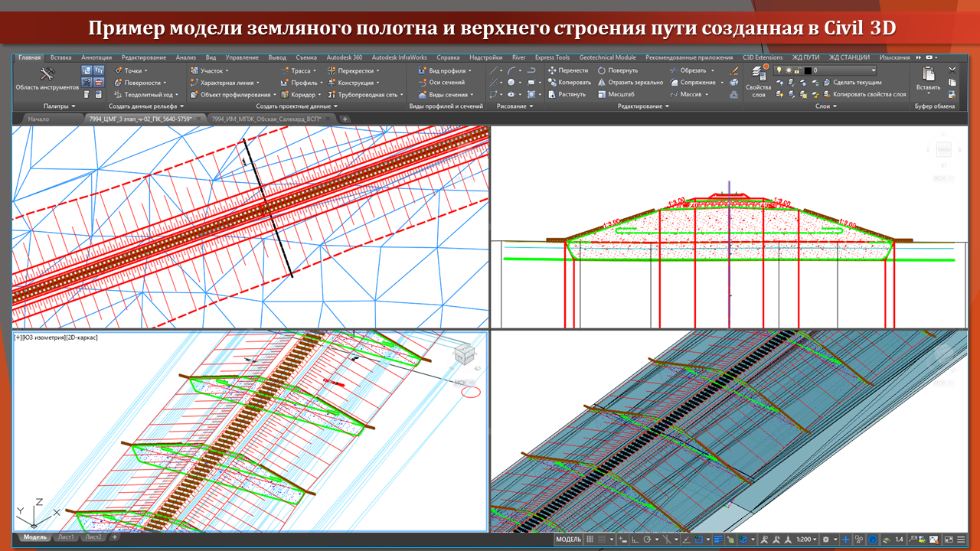Click the Перекрестки intersections tool
Screen dimensions: 980x551
coord(353,70)
